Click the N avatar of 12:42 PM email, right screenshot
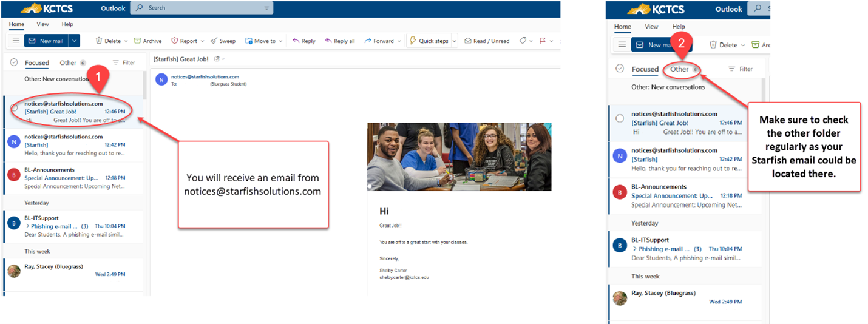 pyautogui.click(x=620, y=155)
